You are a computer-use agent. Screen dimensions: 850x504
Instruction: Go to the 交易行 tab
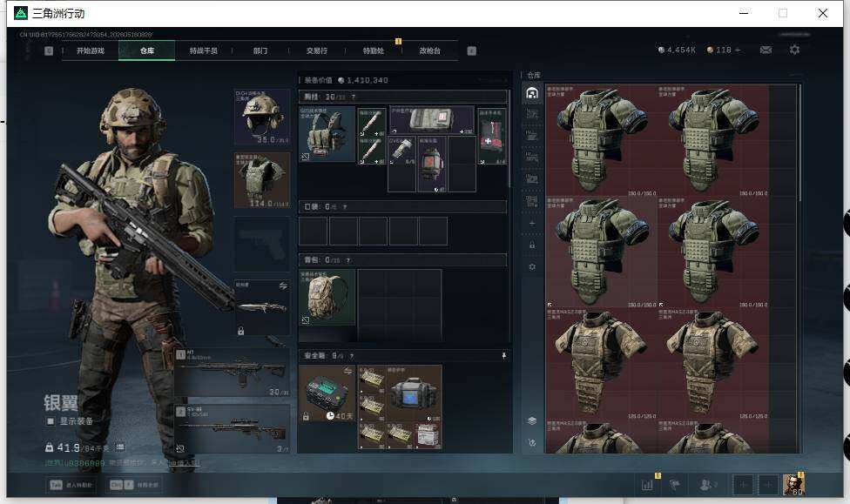coord(317,51)
